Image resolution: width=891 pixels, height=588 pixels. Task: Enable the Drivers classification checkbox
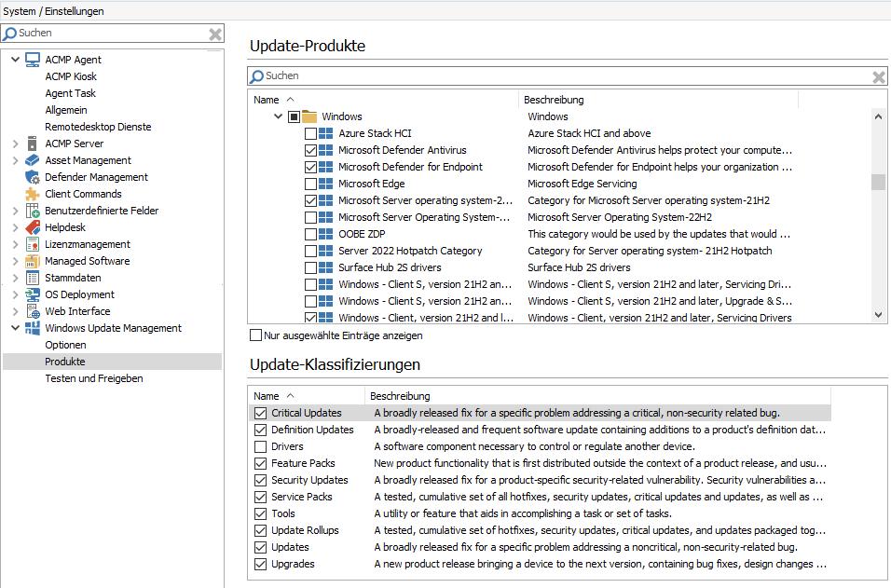260,446
